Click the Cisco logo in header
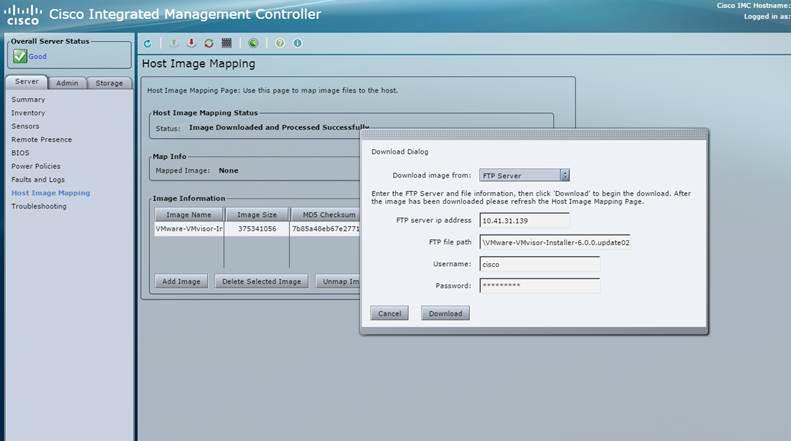Viewport: 791px width, 441px height. coord(23,15)
